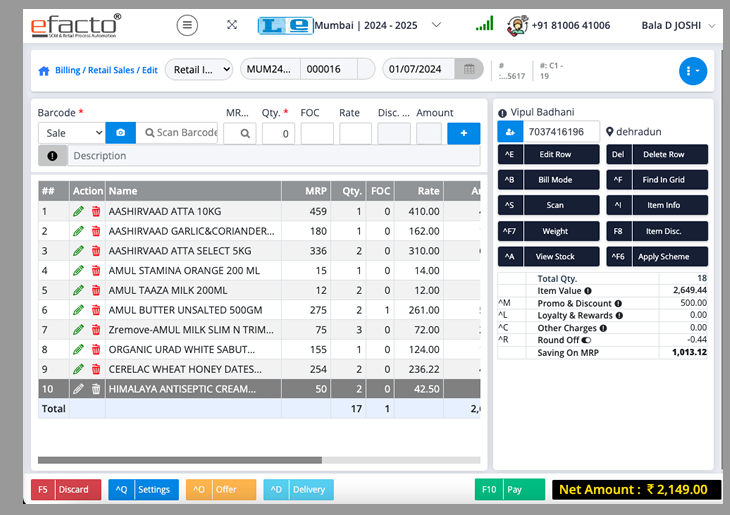Click the Delivery button
This screenshot has height=515, width=730.
pos(298,489)
